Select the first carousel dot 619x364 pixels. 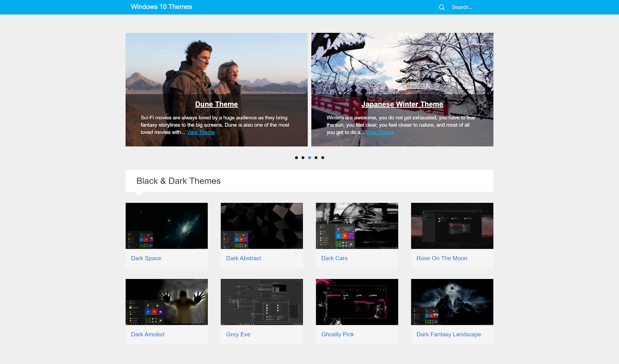point(296,158)
